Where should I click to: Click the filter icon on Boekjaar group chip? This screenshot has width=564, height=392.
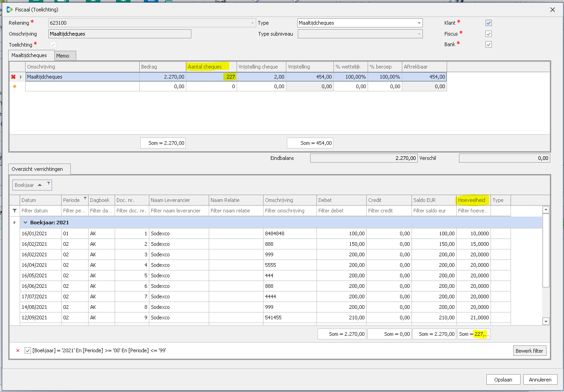pyautogui.click(x=49, y=183)
